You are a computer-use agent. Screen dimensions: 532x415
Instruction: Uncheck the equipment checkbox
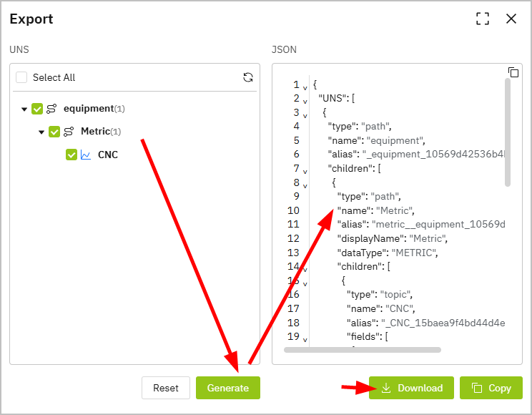point(37,109)
